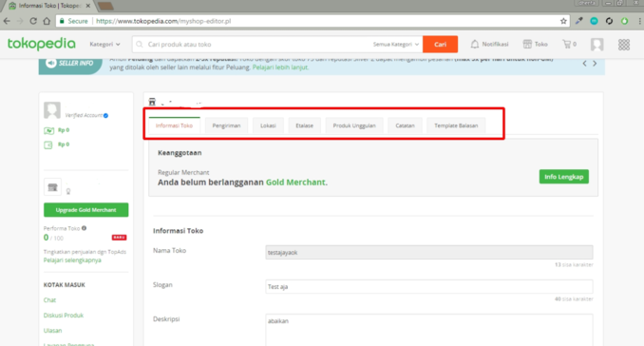Click the shop icon in the sidebar
644x346 pixels.
tap(52, 187)
